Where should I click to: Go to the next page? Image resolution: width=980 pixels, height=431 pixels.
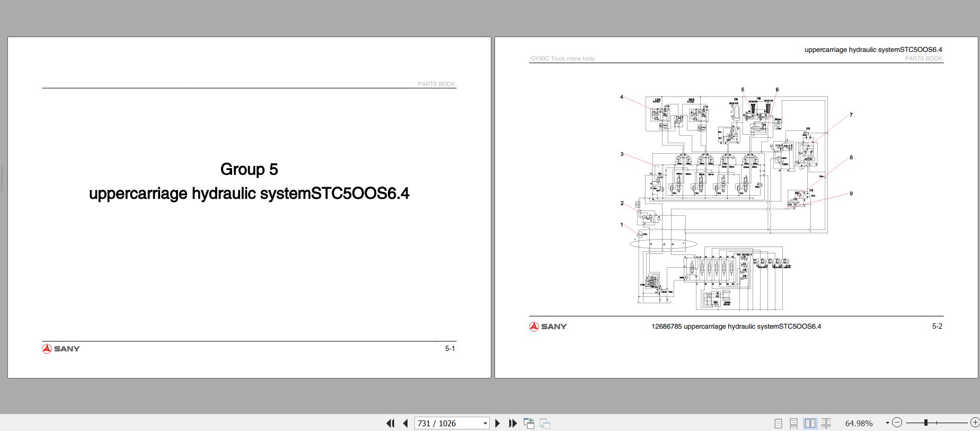click(x=497, y=423)
